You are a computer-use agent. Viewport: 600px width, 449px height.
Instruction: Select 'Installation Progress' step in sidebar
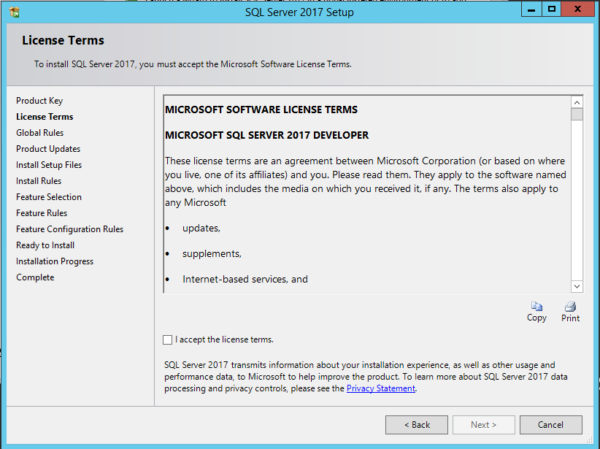click(55, 261)
